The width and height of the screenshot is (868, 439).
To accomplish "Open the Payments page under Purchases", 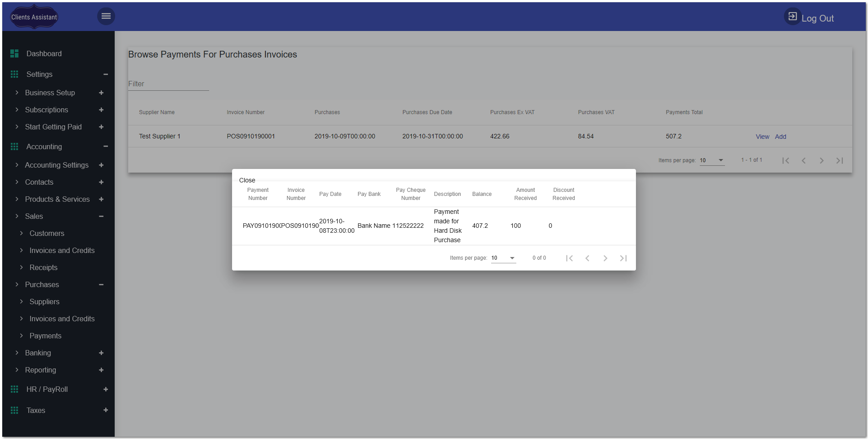I will click(45, 335).
